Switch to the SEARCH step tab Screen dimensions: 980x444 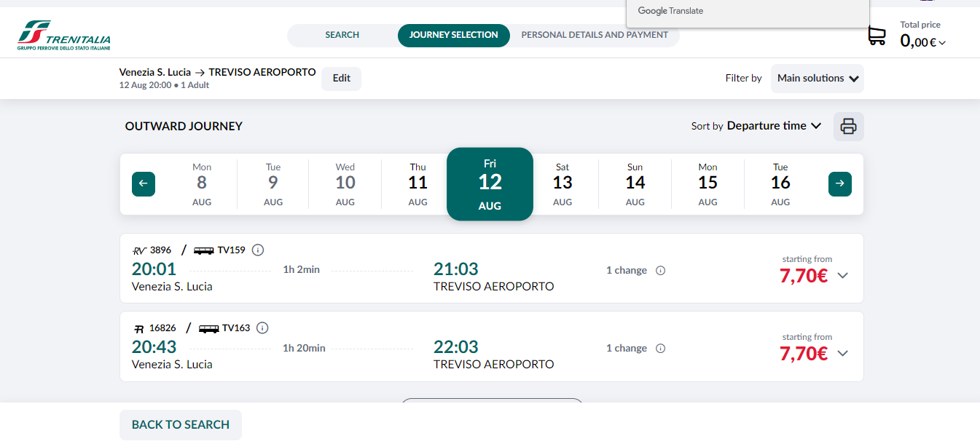(x=342, y=35)
